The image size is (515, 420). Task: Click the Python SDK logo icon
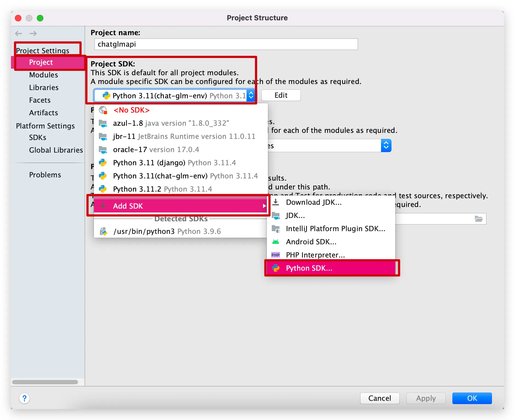[276, 268]
